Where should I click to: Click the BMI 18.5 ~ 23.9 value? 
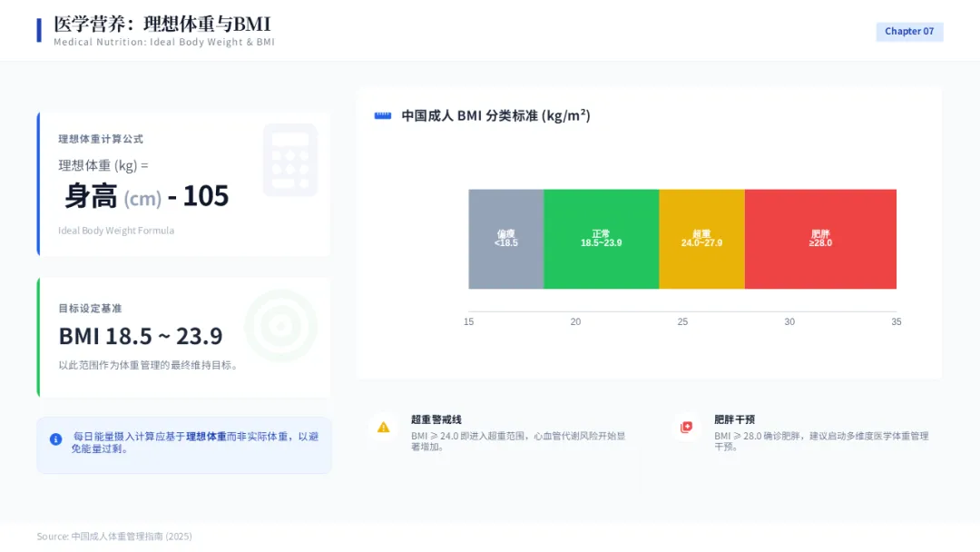141,336
